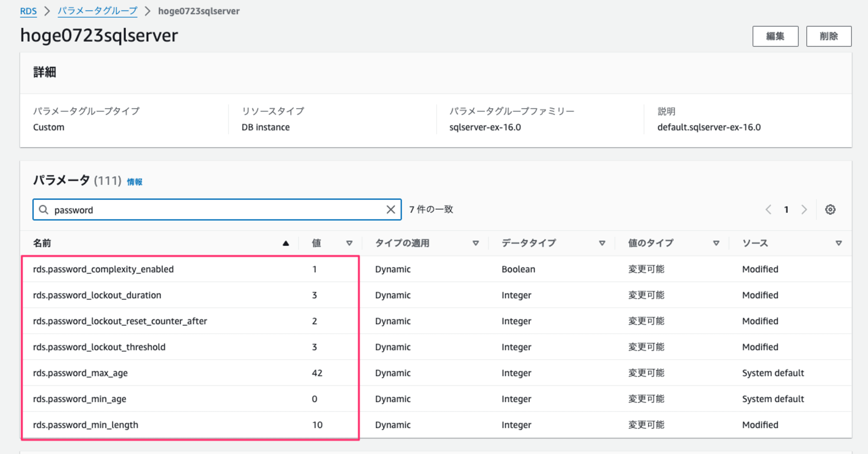Select rds.password_lockout_duration row name
Image resolution: width=868 pixels, height=454 pixels.
point(97,295)
